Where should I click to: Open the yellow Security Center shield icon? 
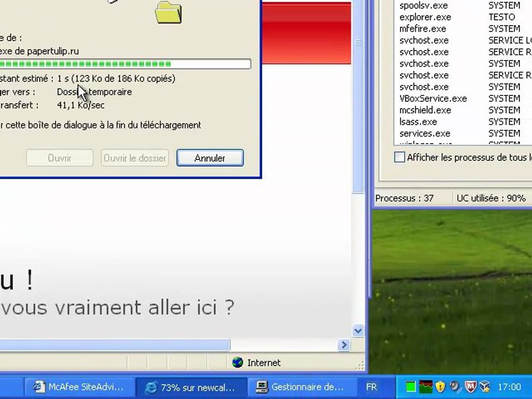(x=440, y=386)
